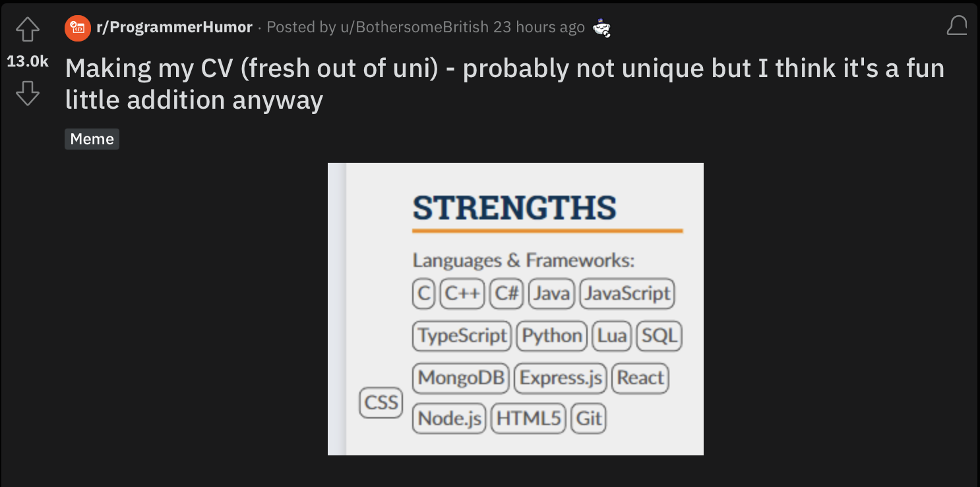Screen dimensions: 980x487
Task: Upvote the post with the up arrow
Action: [28, 28]
